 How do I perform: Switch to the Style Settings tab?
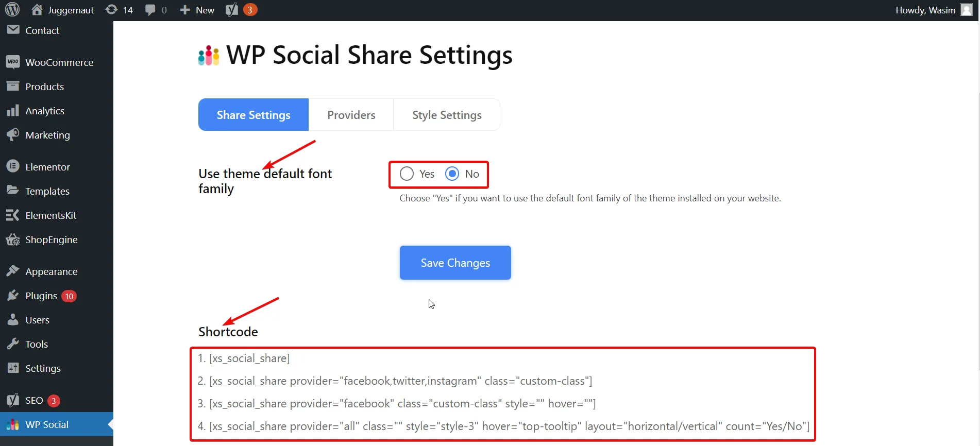[x=447, y=115]
